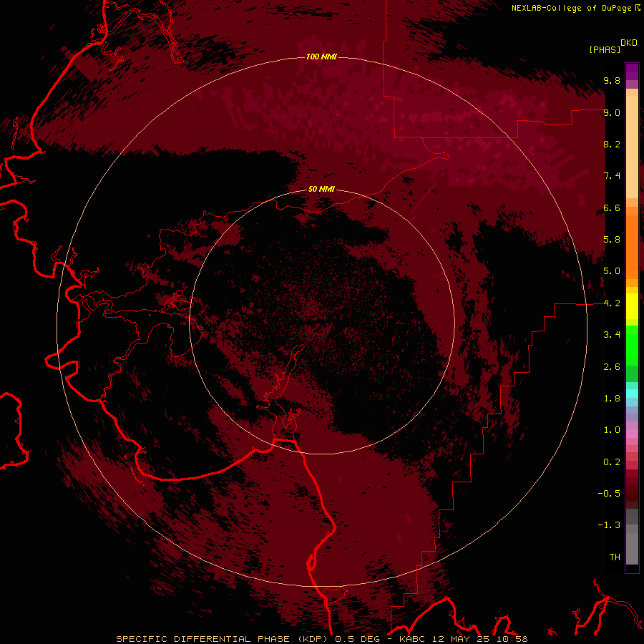Click the 9.8 scale value

click(612, 80)
